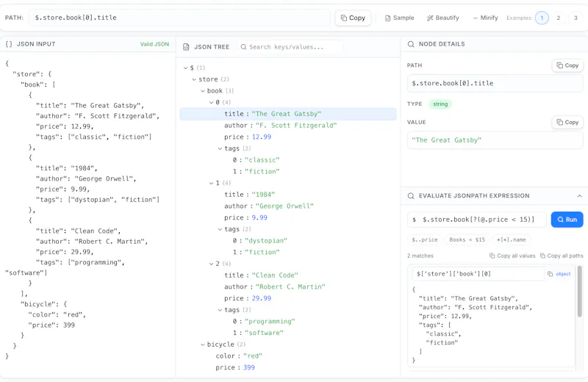Image resolution: width=588 pixels, height=382 pixels.
Task: Select example 2
Action: coord(559,18)
